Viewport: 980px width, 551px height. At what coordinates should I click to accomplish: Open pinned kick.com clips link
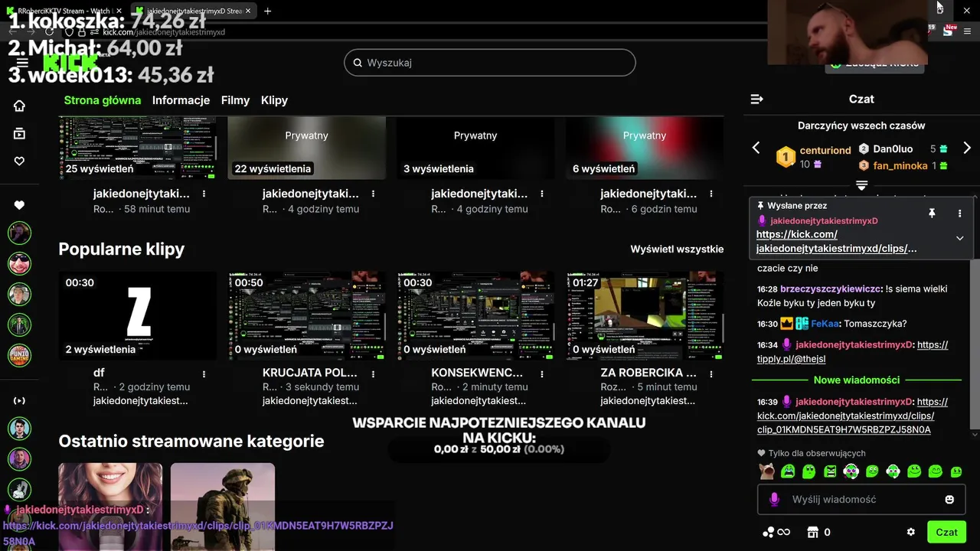836,241
